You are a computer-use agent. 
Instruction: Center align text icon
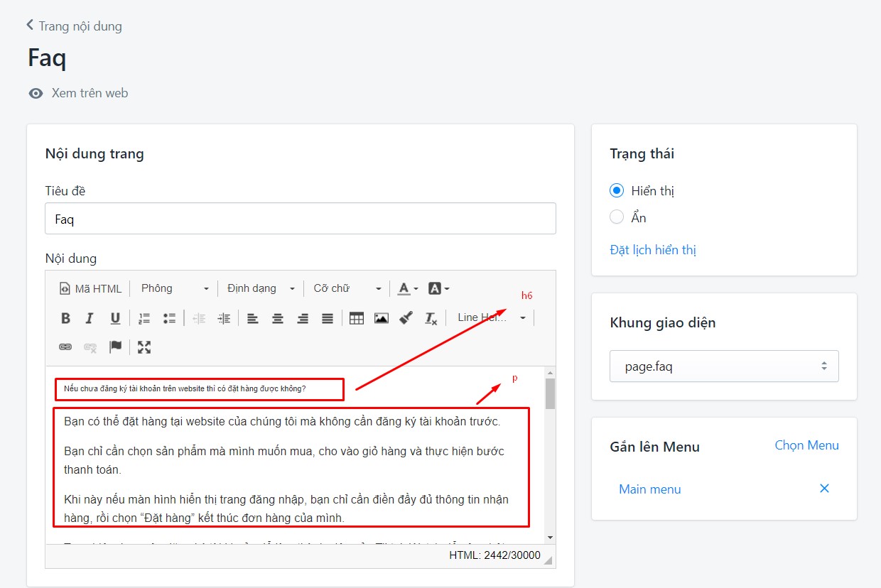pos(278,318)
